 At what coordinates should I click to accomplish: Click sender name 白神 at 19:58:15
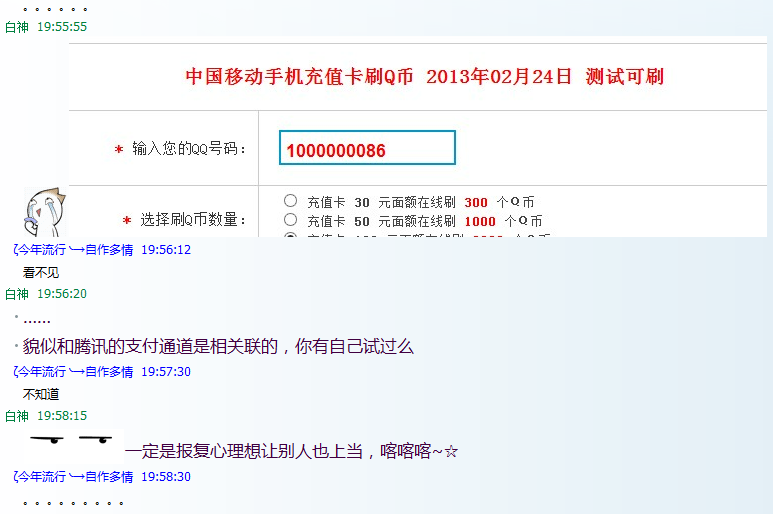(x=17, y=416)
